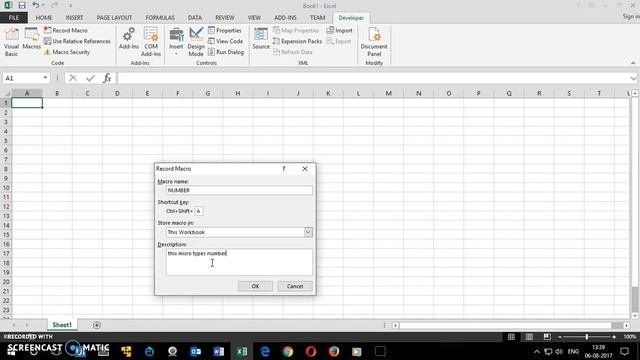Open Chrome from the taskbar
Viewport: 640px width, 360px height.
pyautogui.click(x=288, y=351)
